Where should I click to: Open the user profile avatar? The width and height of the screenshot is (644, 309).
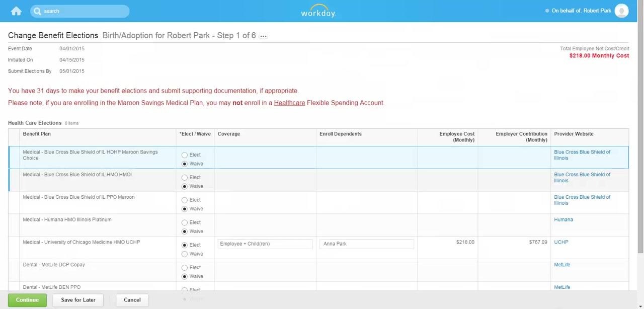(x=621, y=11)
